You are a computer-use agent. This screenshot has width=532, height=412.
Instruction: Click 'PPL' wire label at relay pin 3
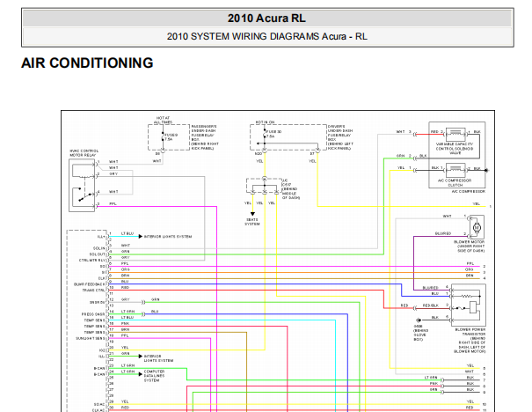point(113,203)
